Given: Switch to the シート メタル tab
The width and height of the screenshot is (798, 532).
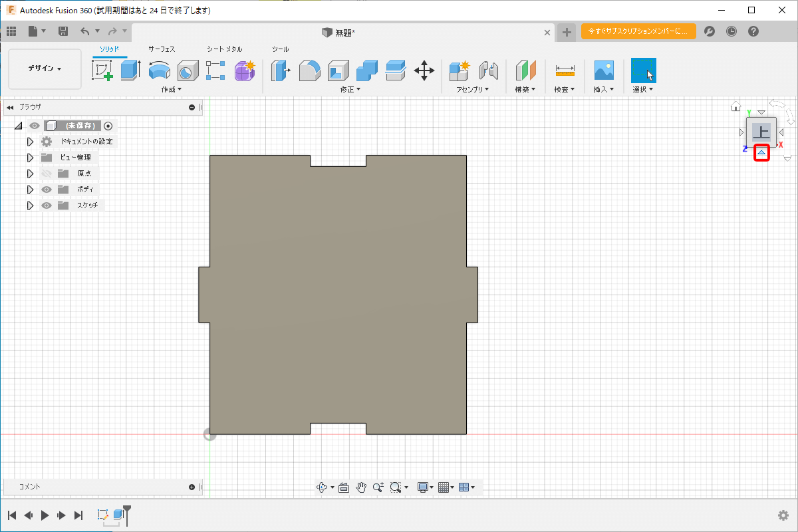Looking at the screenshot, I should (x=225, y=49).
